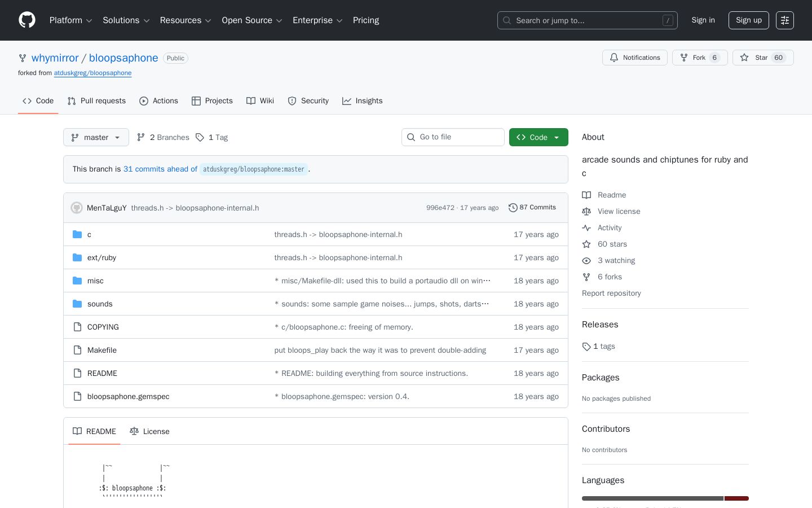The width and height of the screenshot is (812, 508).
Task: Click the folder icon for ext/ruby
Action: click(x=77, y=257)
